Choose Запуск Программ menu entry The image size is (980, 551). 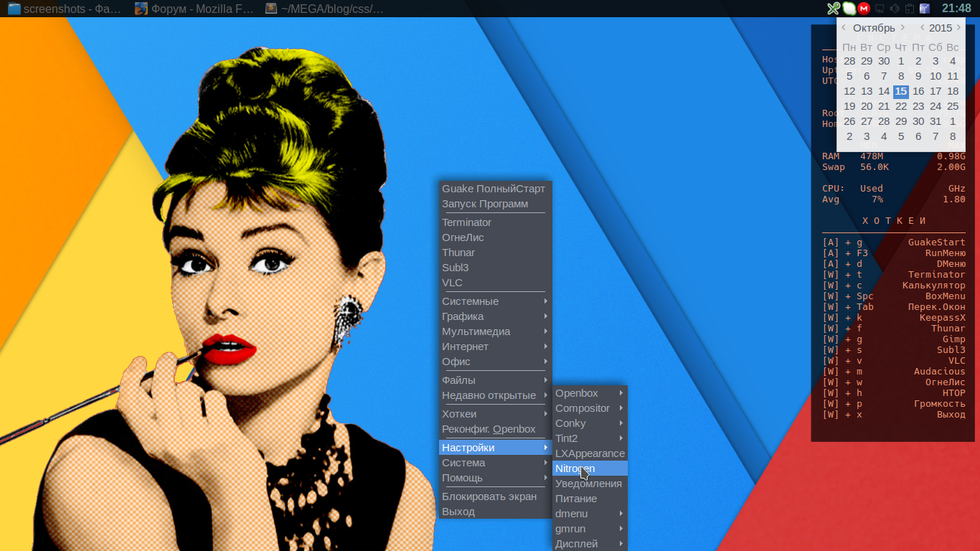tap(495, 204)
